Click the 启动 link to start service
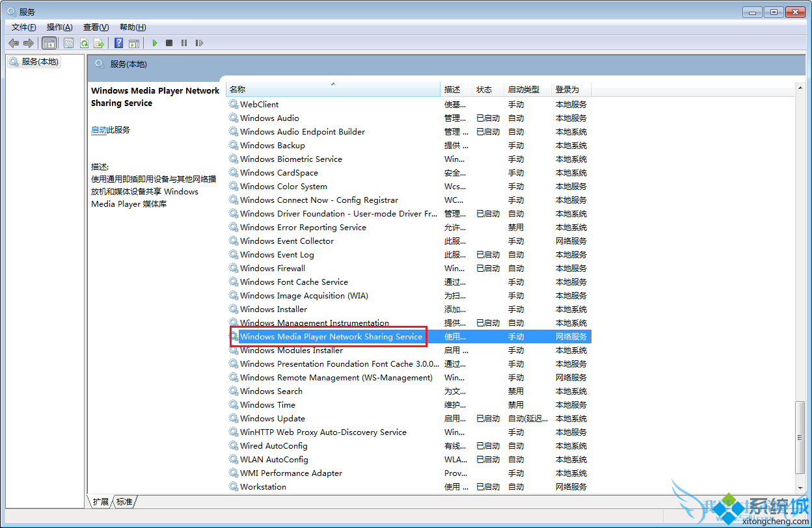The width and height of the screenshot is (812, 528). (99, 130)
